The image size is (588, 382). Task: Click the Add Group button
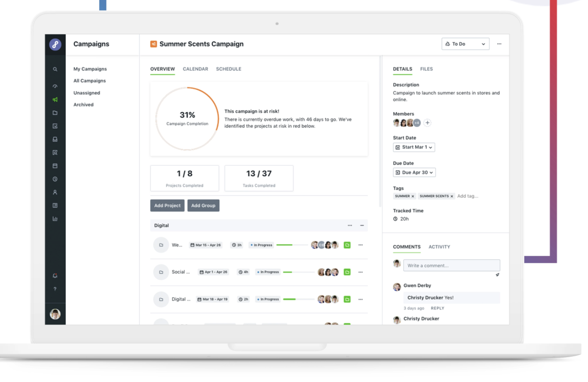(x=203, y=205)
